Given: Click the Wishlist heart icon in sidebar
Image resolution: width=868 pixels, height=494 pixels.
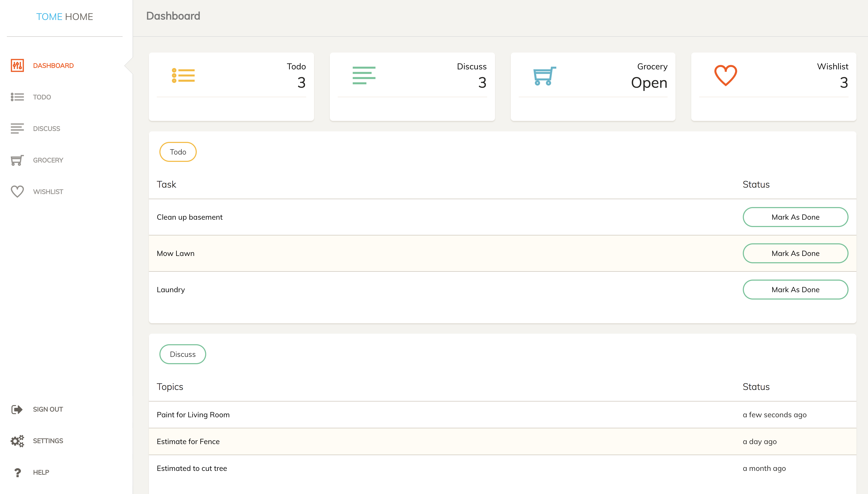Looking at the screenshot, I should coord(17,192).
